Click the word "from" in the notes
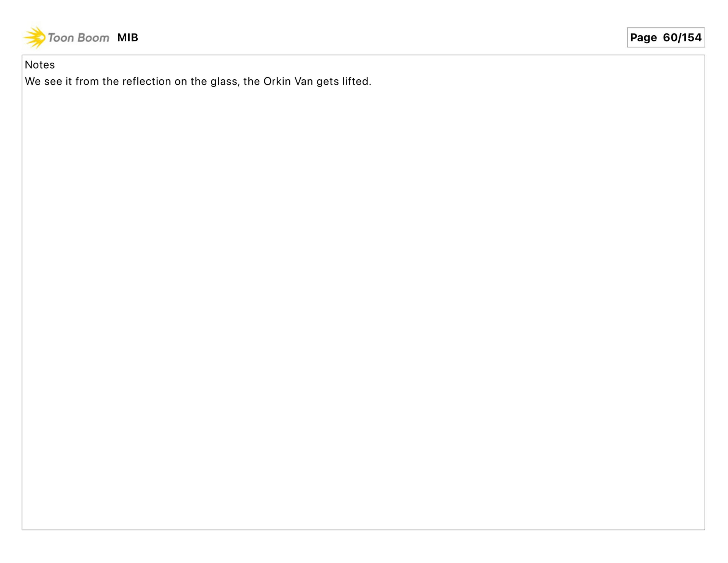The width and height of the screenshot is (728, 563). click(x=87, y=82)
